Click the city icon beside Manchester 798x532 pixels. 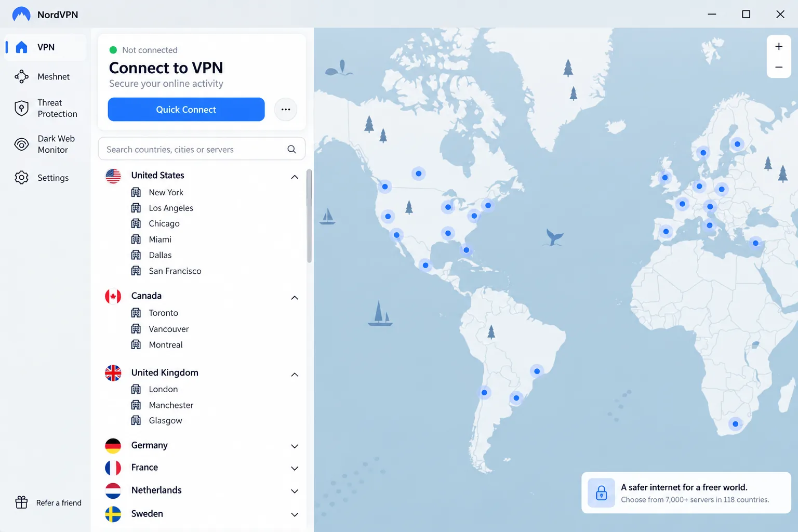pos(136,405)
